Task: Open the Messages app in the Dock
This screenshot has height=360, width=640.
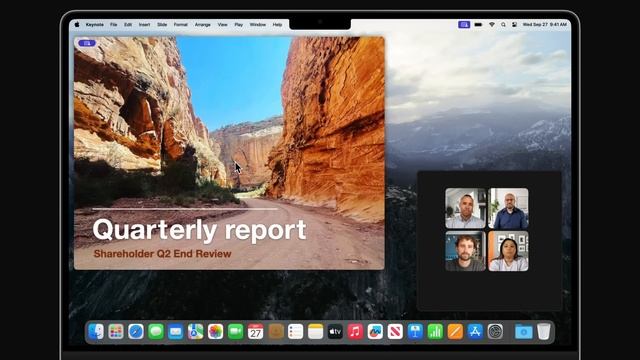Action: (x=156, y=332)
